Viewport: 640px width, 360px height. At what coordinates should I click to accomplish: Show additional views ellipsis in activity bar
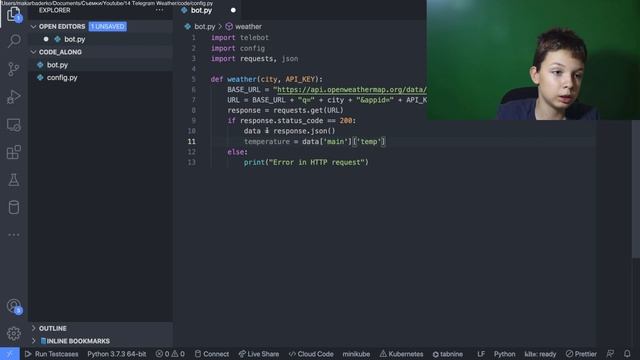[13, 235]
